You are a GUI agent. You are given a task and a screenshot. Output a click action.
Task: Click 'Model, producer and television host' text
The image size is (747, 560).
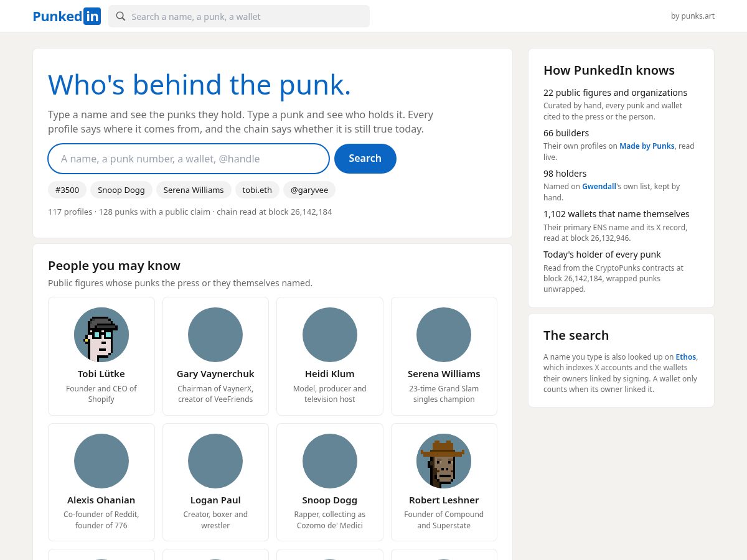click(x=330, y=394)
